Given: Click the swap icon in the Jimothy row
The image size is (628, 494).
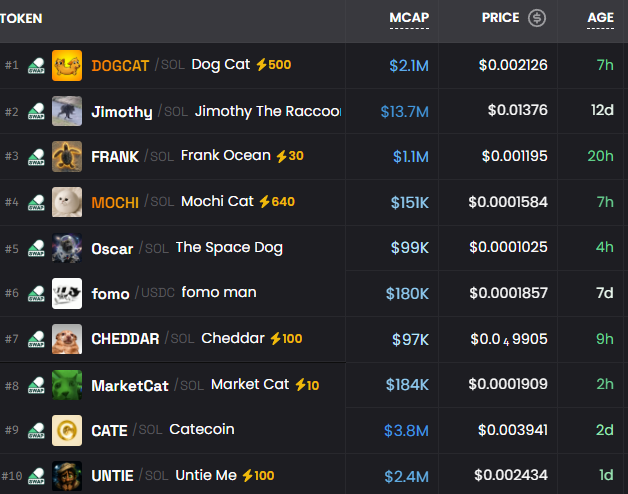Looking at the screenshot, I should (x=36, y=111).
